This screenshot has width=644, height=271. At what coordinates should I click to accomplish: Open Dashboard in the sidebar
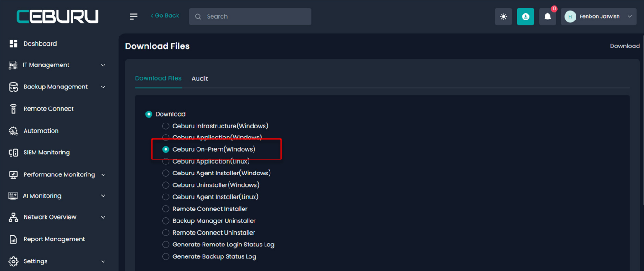click(x=40, y=44)
